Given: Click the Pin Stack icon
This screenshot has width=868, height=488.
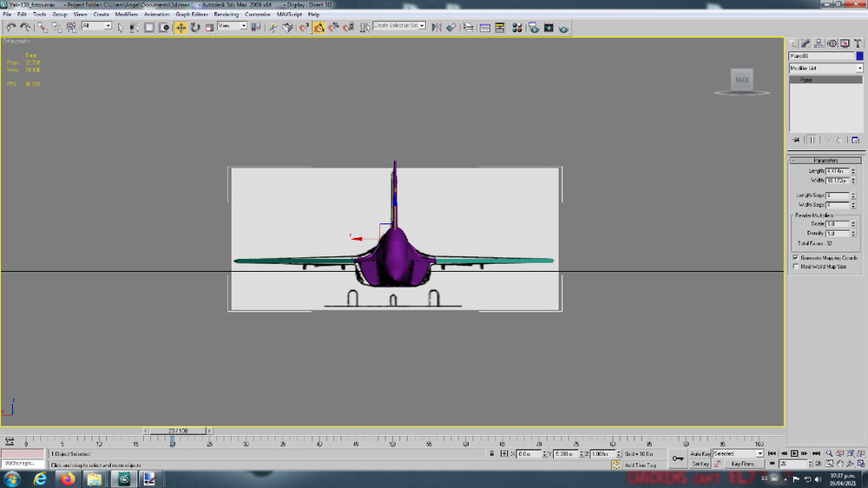Looking at the screenshot, I should 796,140.
